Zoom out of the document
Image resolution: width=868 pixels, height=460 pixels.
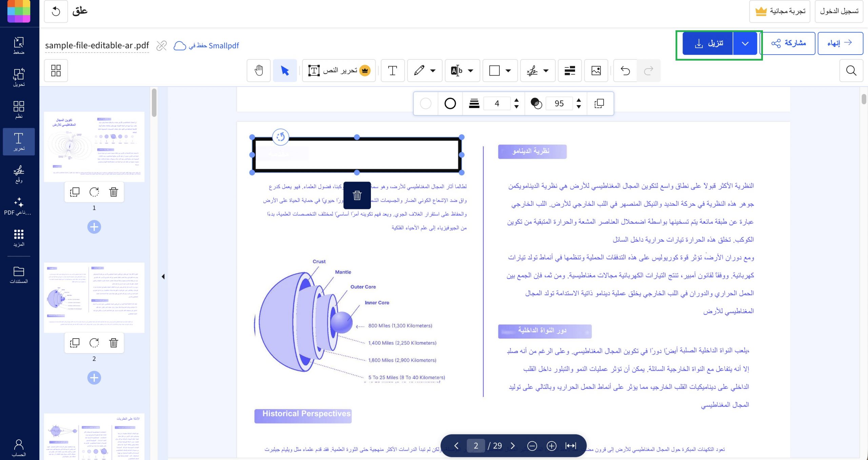pyautogui.click(x=532, y=446)
